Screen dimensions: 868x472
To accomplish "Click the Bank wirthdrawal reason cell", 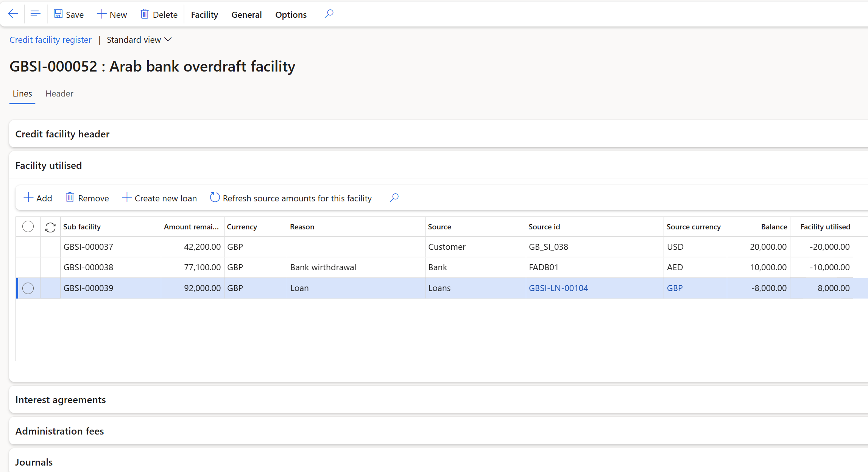I will (x=356, y=267).
